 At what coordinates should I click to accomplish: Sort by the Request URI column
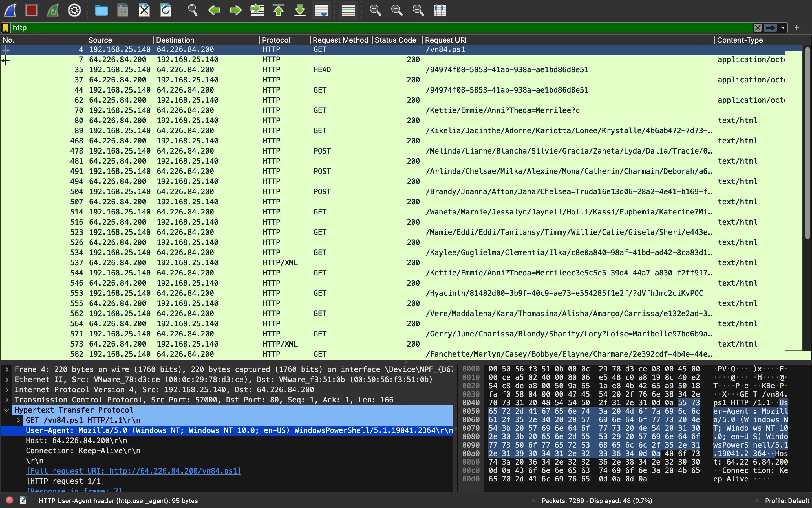click(568, 40)
